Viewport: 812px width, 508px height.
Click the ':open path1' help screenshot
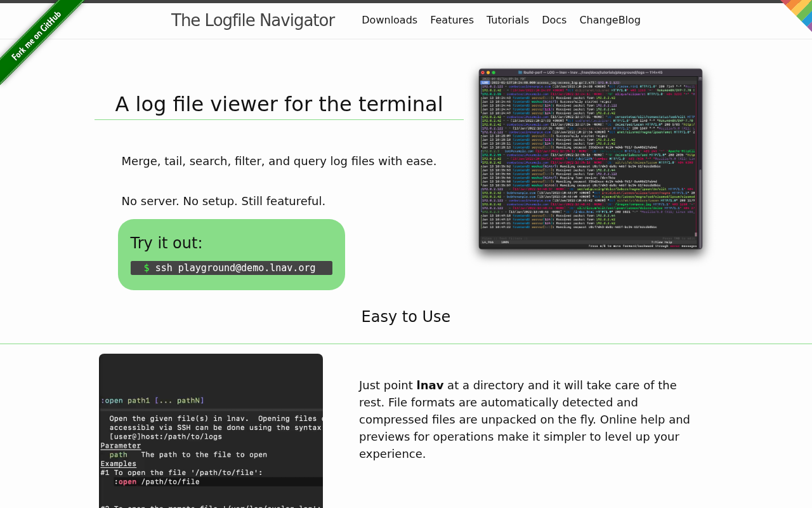point(211,432)
